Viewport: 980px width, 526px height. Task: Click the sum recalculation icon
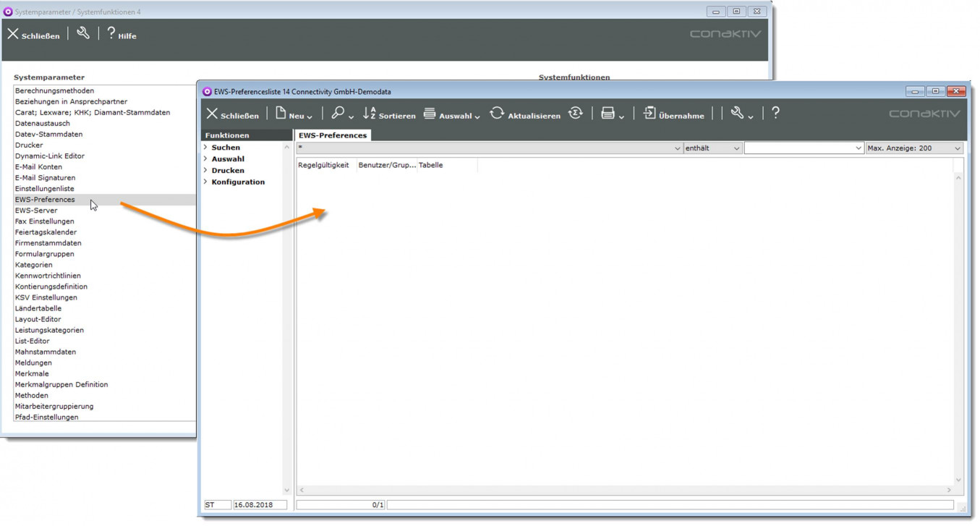[576, 113]
